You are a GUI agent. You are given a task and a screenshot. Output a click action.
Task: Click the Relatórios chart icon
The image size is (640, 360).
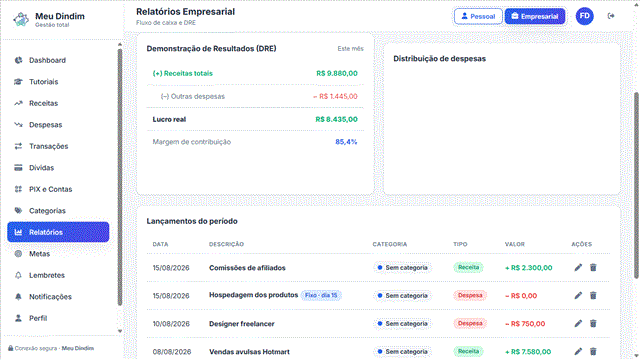[x=18, y=232]
